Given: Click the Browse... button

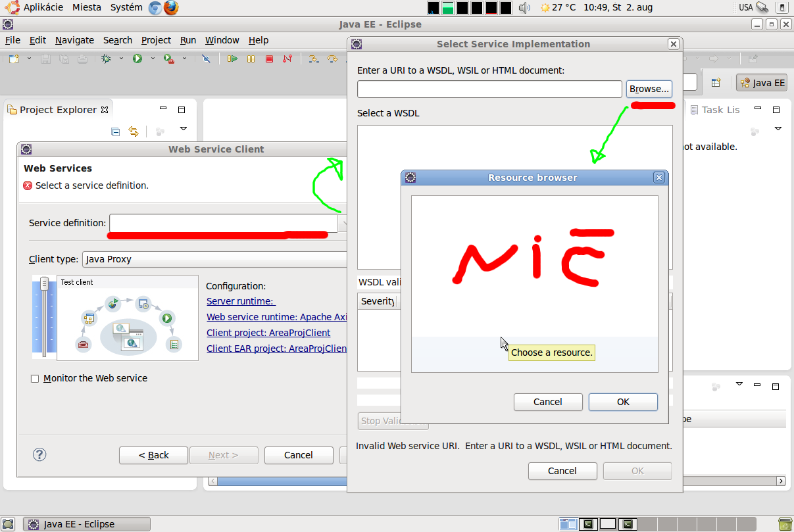Looking at the screenshot, I should 649,89.
